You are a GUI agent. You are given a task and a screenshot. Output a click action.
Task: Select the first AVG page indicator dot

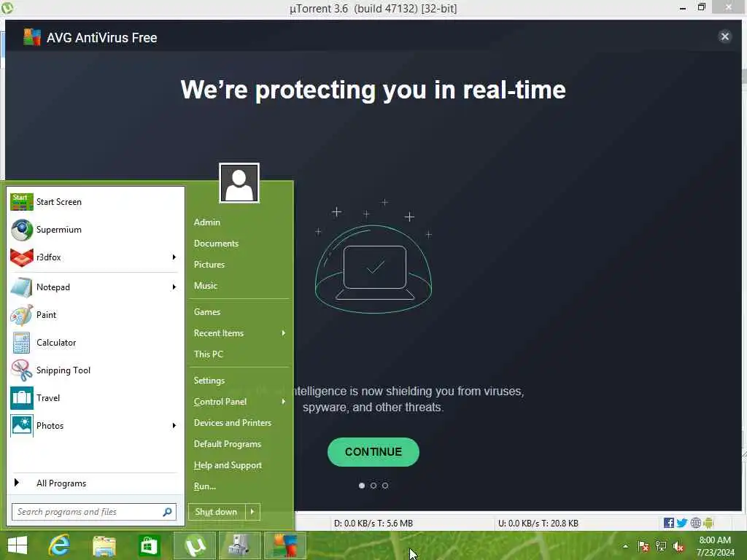(x=362, y=486)
